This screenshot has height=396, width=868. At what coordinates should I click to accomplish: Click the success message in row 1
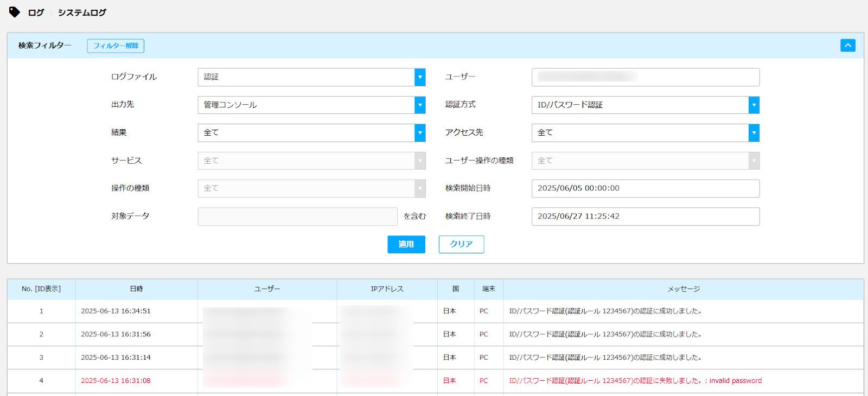[x=605, y=311]
